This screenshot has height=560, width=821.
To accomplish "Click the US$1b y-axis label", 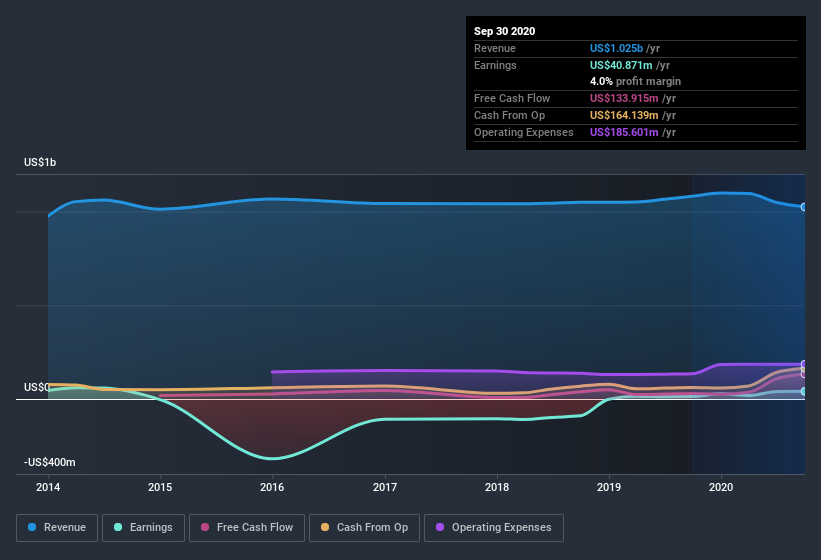I will [40, 162].
